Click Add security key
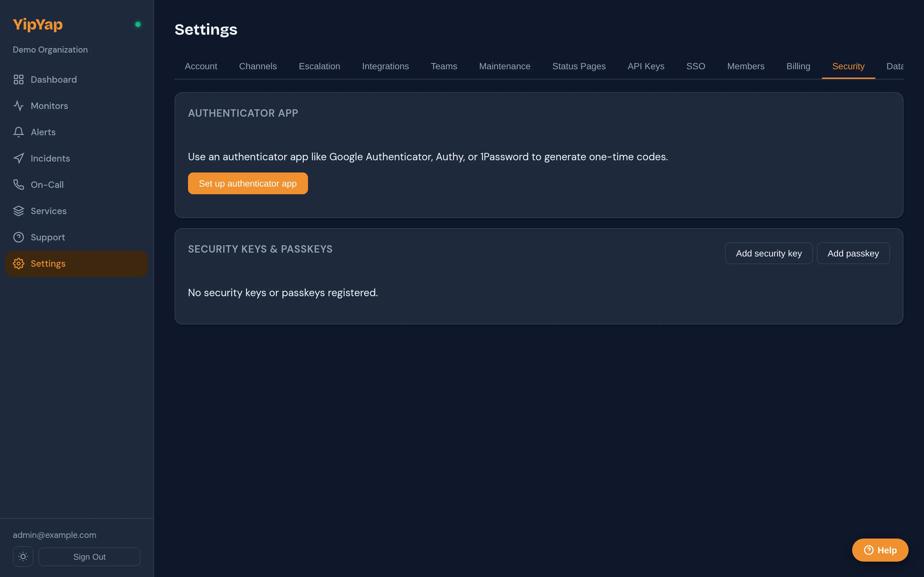This screenshot has width=924, height=577. click(769, 253)
